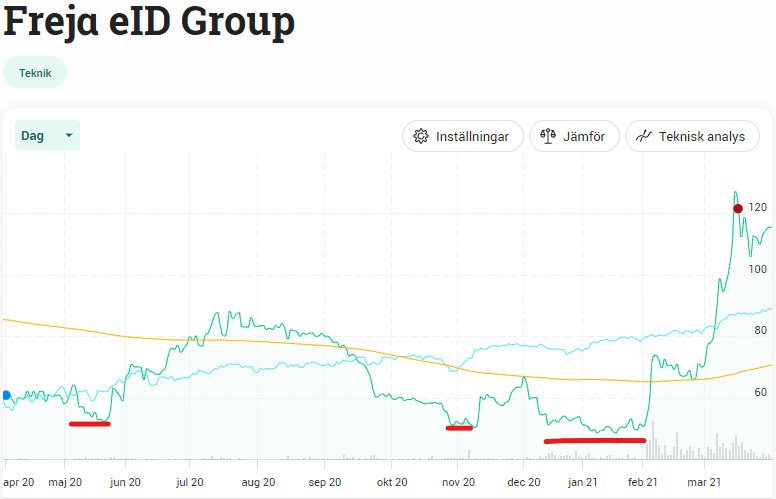This screenshot has width=776, height=499.
Task: Open the Teknisk analys panel
Action: click(691, 136)
